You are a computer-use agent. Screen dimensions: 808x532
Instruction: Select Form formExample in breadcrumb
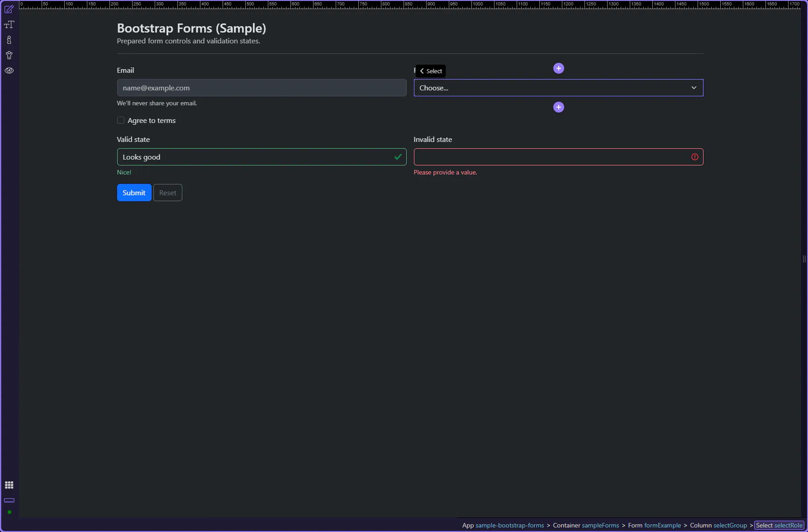click(654, 525)
